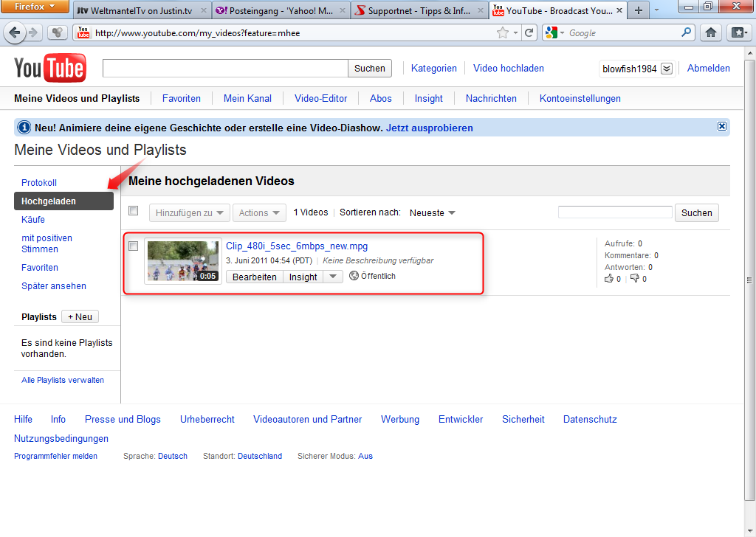This screenshot has width=756, height=537.
Task: Click the Jetzt ausprobieren link
Action: [x=429, y=128]
